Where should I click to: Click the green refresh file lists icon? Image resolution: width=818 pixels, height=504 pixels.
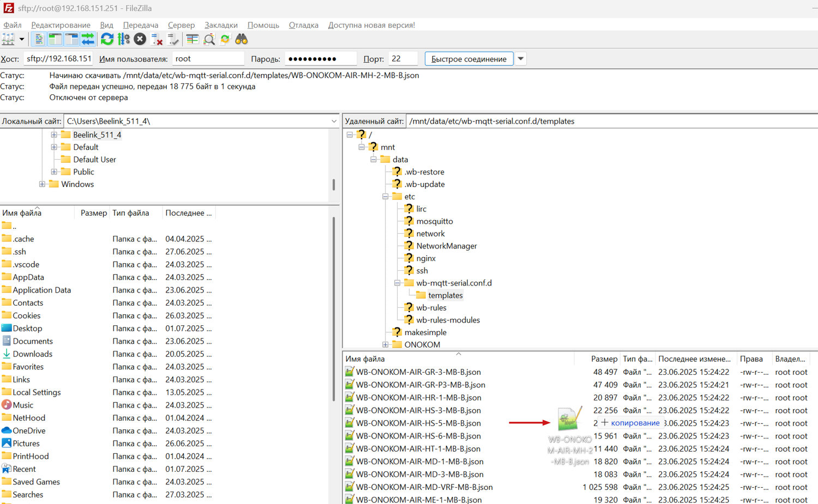pos(107,39)
